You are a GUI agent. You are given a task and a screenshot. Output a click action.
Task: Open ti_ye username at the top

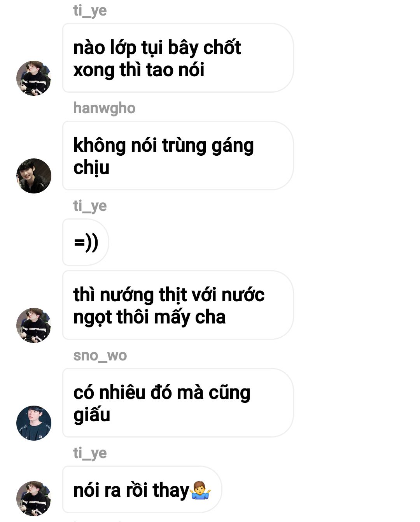coord(90,10)
